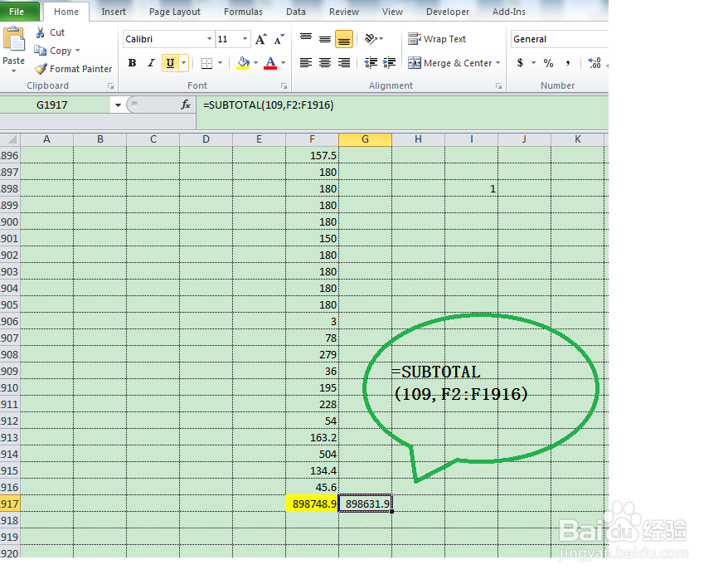Click the Cut scissors icon
728x579 pixels.
pyautogui.click(x=41, y=32)
